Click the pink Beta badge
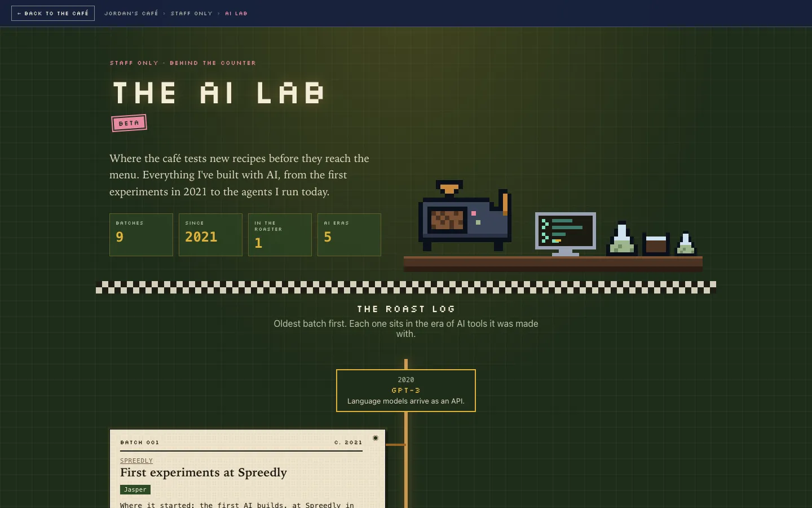Image resolution: width=812 pixels, height=508 pixels. 129,122
